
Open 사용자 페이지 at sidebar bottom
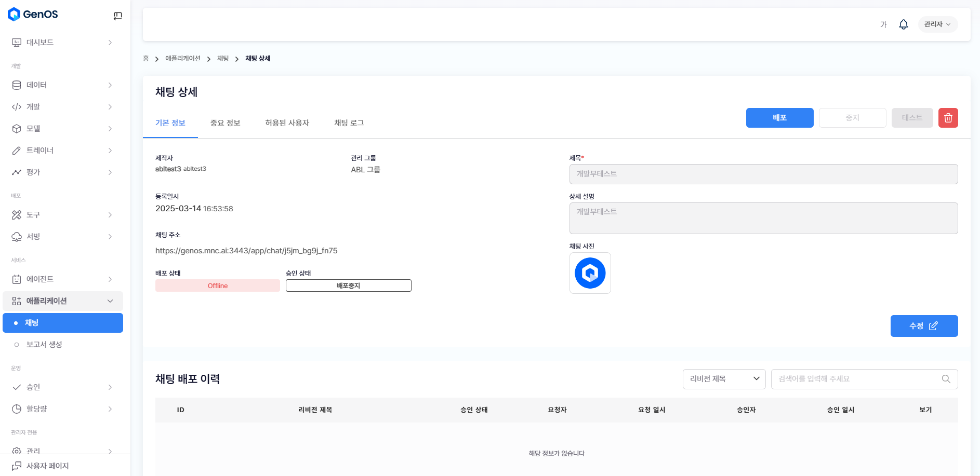pyautogui.click(x=47, y=466)
